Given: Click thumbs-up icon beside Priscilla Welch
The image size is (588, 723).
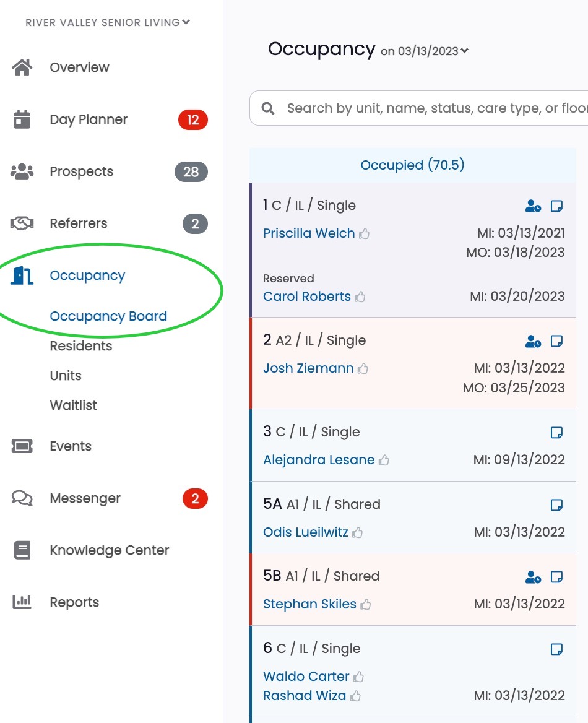Looking at the screenshot, I should coord(365,234).
